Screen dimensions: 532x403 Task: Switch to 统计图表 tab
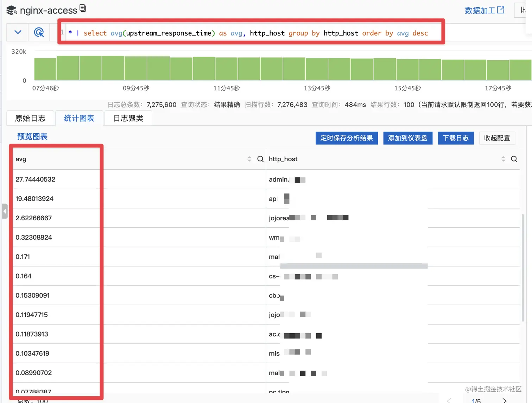coord(79,118)
